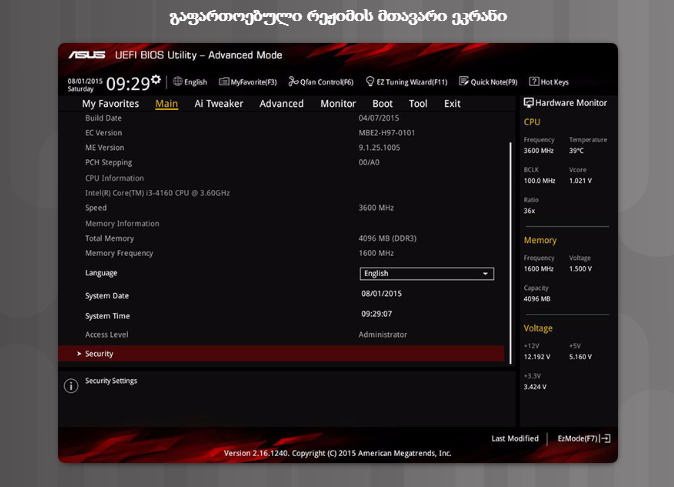
Task: Open the My Favorites tab
Action: tap(110, 104)
